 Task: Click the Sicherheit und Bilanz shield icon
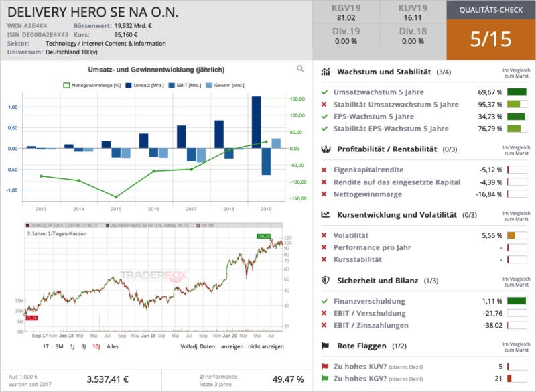[326, 281]
